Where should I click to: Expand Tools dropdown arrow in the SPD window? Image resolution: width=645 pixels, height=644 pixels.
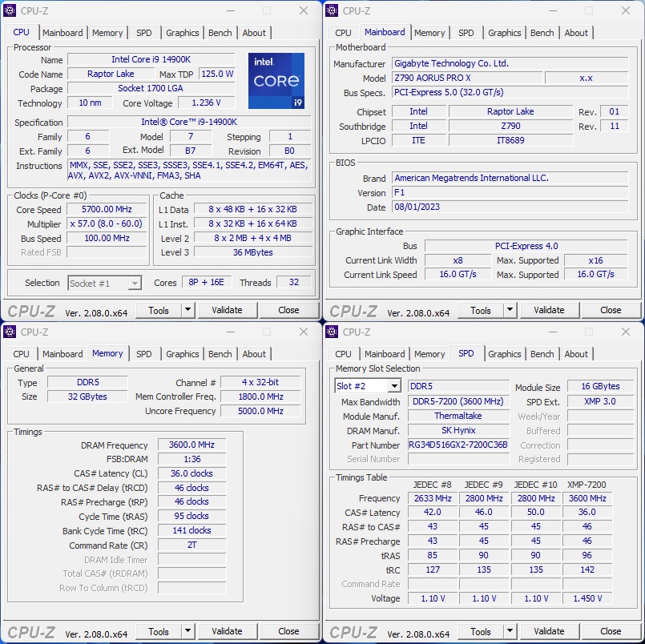pos(510,631)
